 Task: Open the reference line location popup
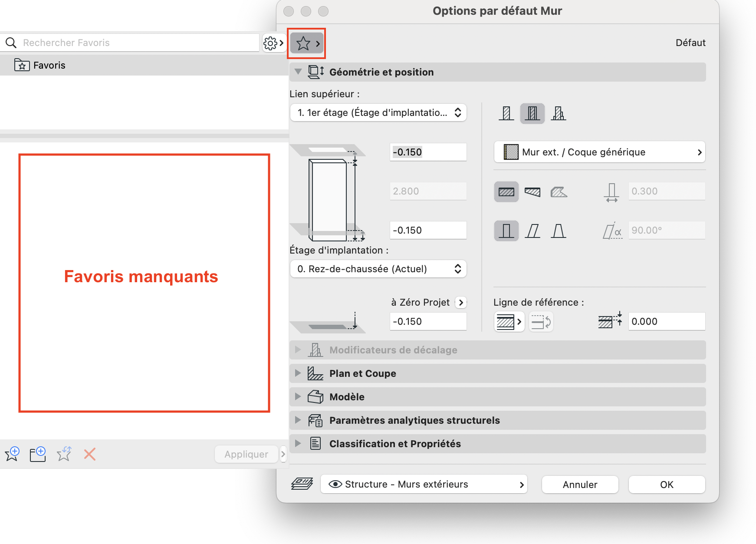point(509,322)
